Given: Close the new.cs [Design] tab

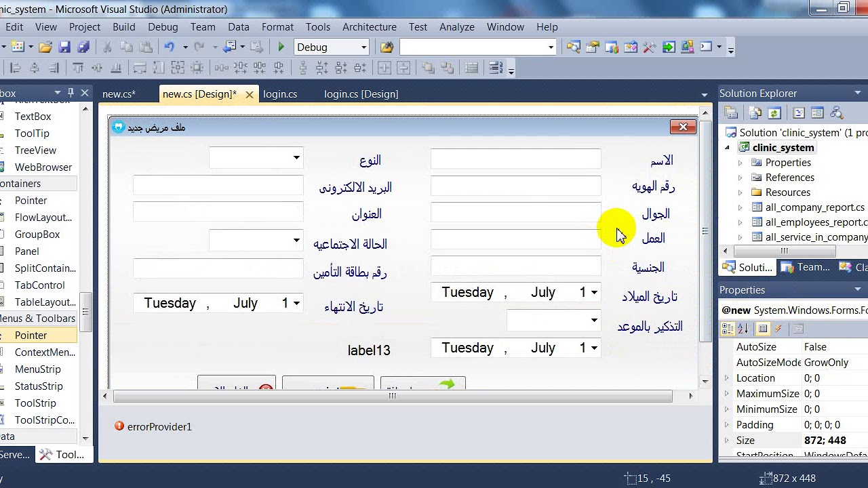Looking at the screenshot, I should 250,94.
